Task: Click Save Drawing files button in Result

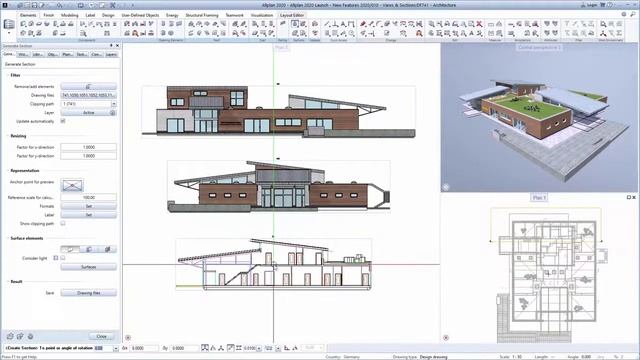Action: point(89,293)
